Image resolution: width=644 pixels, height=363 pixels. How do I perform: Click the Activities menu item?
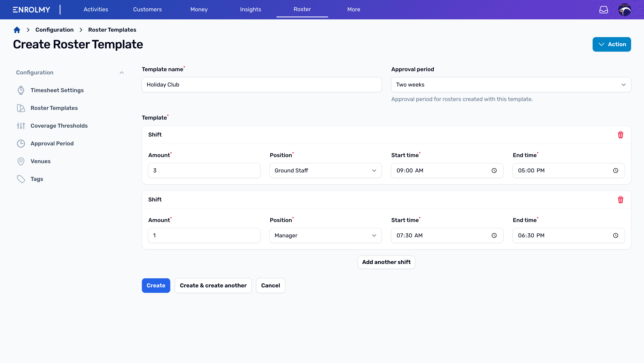(96, 9)
